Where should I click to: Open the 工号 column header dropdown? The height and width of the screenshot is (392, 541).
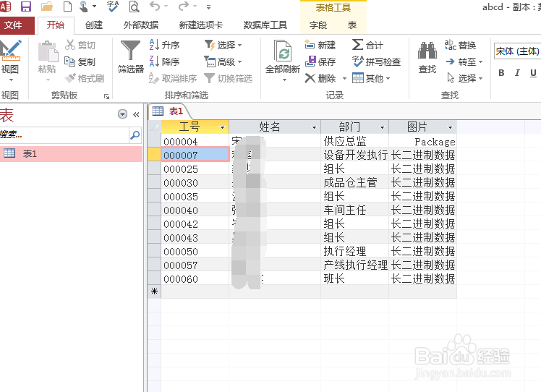(x=223, y=127)
